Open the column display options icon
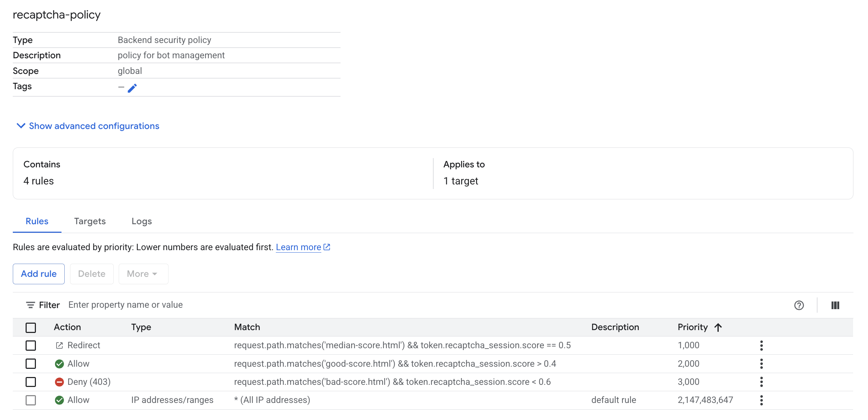This screenshot has height=420, width=868. (x=836, y=305)
